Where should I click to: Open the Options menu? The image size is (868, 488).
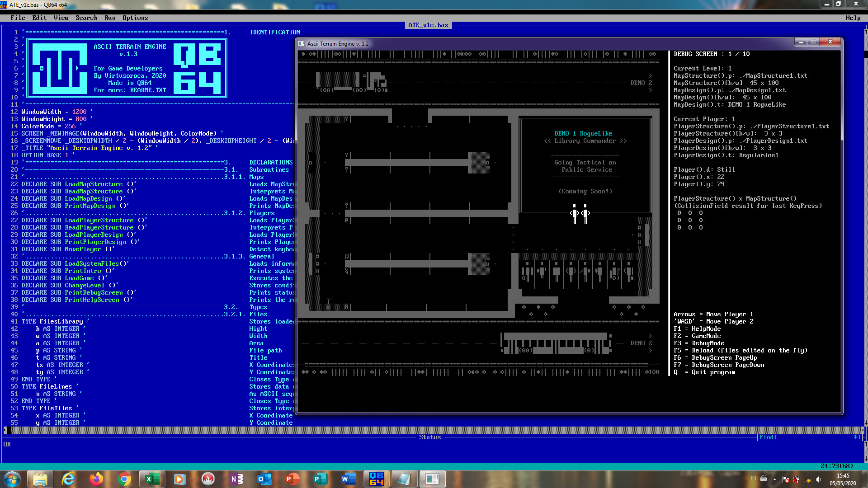pos(135,18)
